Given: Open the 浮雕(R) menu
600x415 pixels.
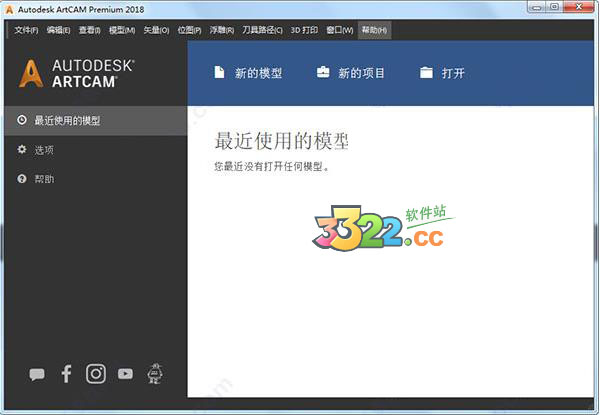Looking at the screenshot, I should 222,30.
